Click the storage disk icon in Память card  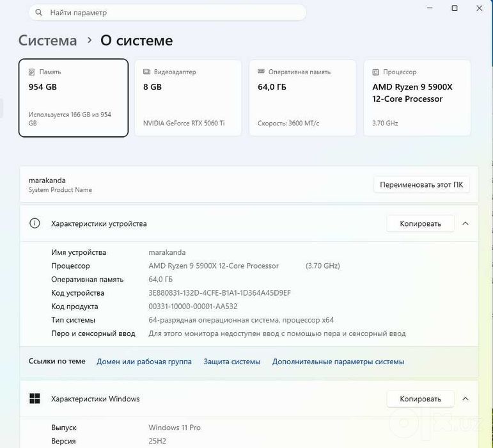click(x=32, y=72)
